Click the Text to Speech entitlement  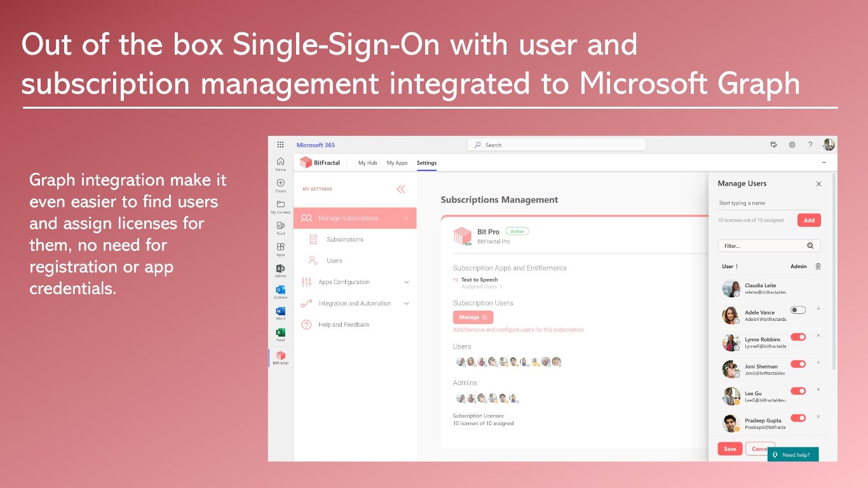click(x=479, y=280)
